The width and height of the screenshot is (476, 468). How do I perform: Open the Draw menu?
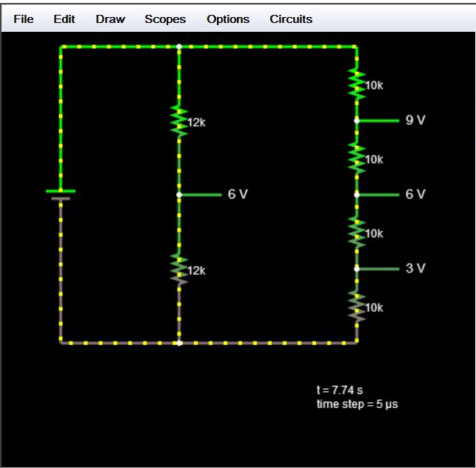point(110,19)
